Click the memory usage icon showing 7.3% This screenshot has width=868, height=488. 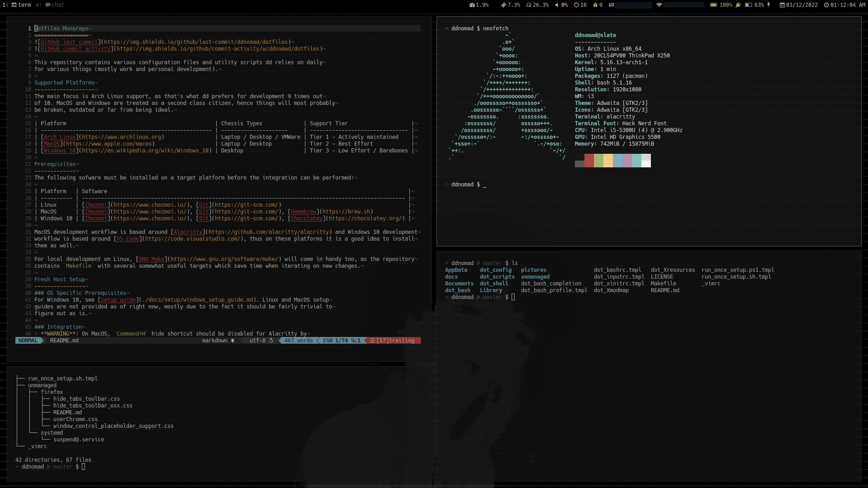coord(503,5)
